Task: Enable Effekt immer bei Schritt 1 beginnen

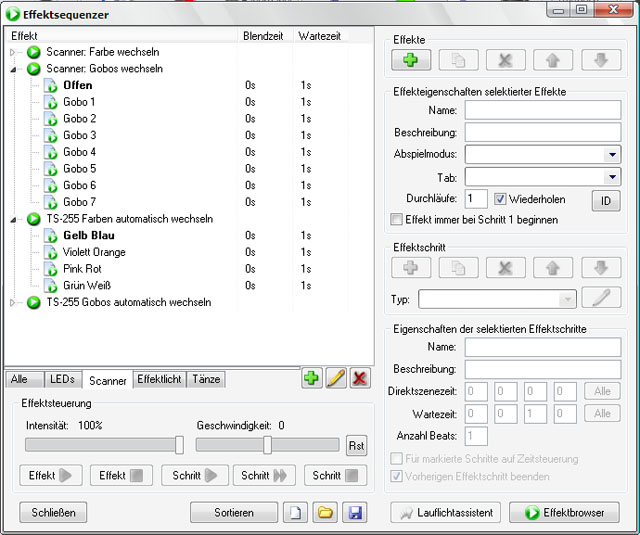Action: point(397,220)
